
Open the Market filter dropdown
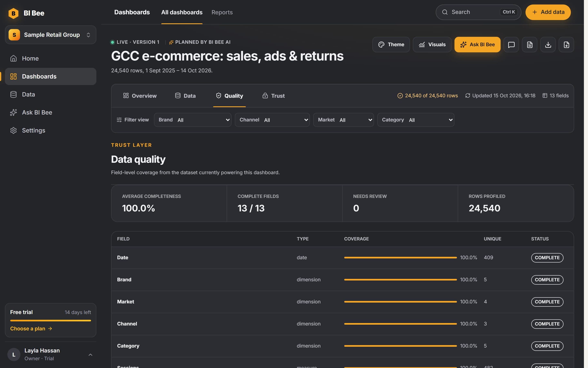coord(344,120)
